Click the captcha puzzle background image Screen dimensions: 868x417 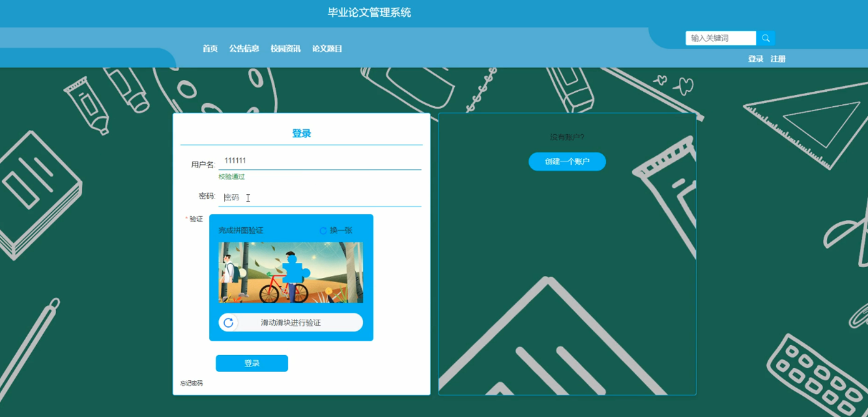pyautogui.click(x=291, y=273)
